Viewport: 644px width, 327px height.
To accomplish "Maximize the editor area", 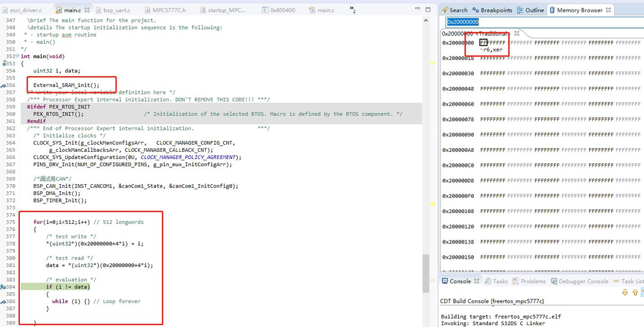I will [429, 9].
